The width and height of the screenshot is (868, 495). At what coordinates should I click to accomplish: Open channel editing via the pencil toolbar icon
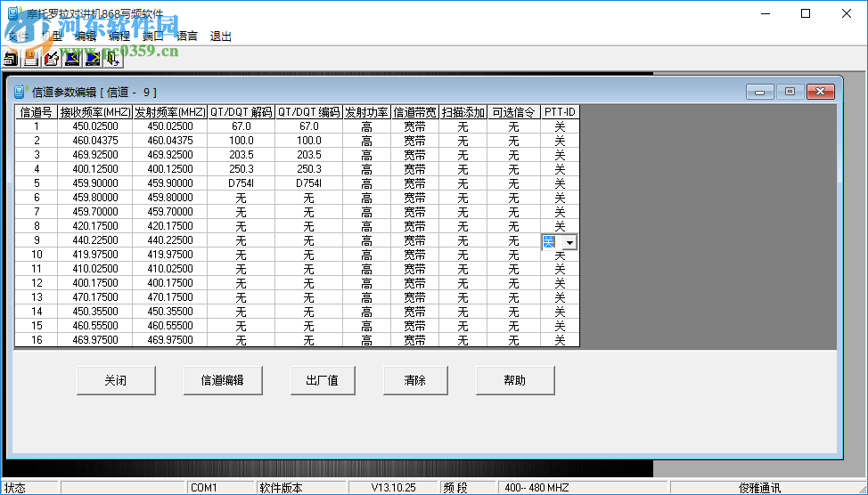pyautogui.click(x=52, y=58)
